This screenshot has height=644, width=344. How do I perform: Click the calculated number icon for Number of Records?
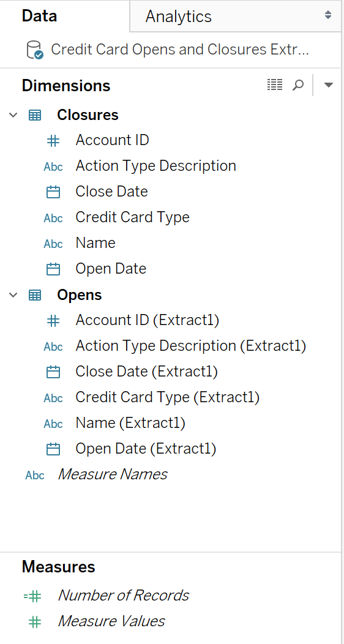pos(32,596)
